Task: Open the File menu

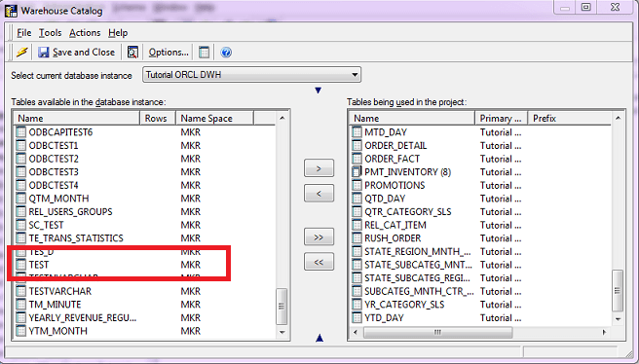Action: (24, 32)
